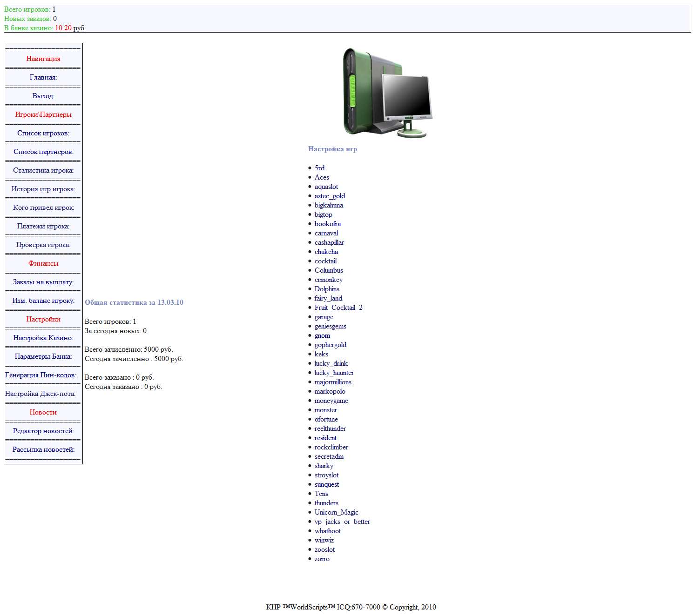
Task: Go to Статистика игрока
Action: pyautogui.click(x=43, y=170)
